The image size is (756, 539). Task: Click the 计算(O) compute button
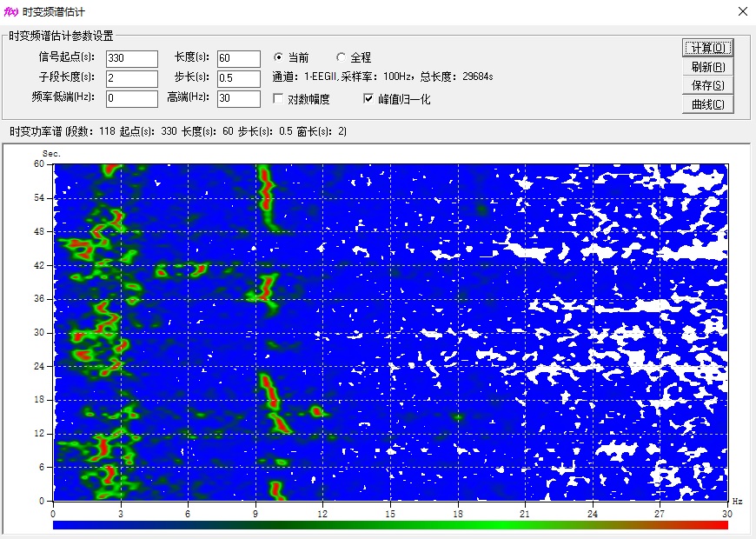(708, 47)
